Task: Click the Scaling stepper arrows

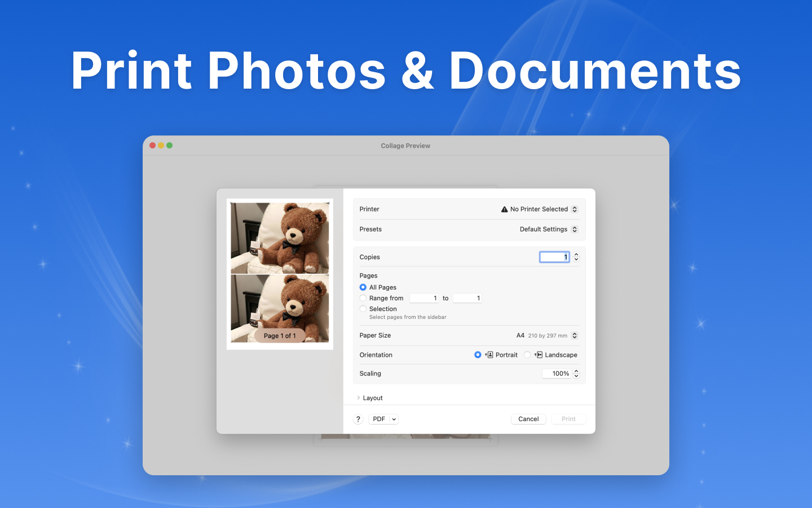Action: coord(576,374)
